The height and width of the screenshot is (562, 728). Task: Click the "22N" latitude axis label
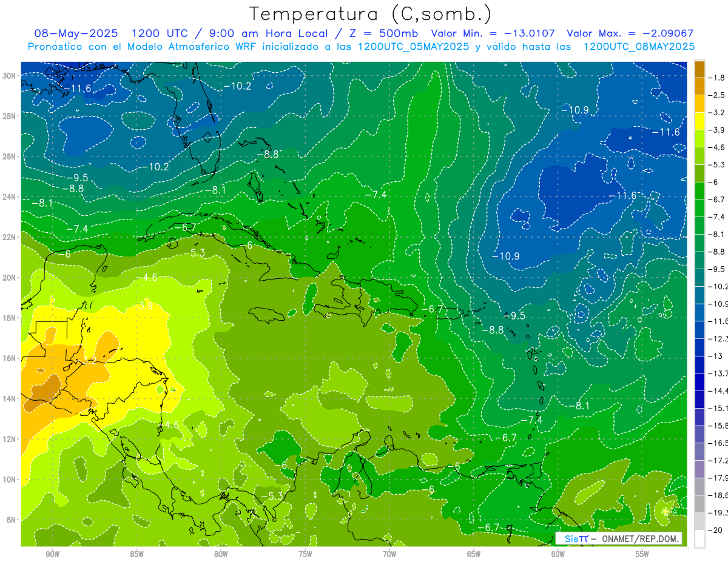click(x=10, y=237)
